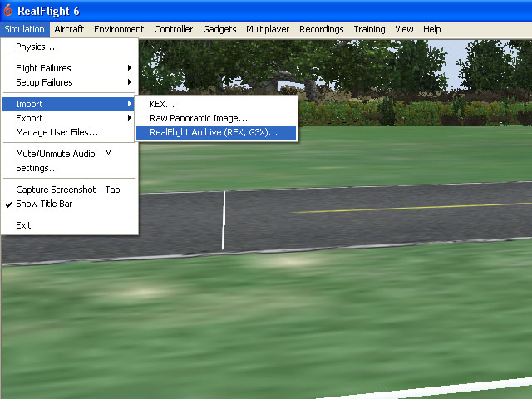Choose KEX... import option
532x399 pixels.
pos(216,104)
